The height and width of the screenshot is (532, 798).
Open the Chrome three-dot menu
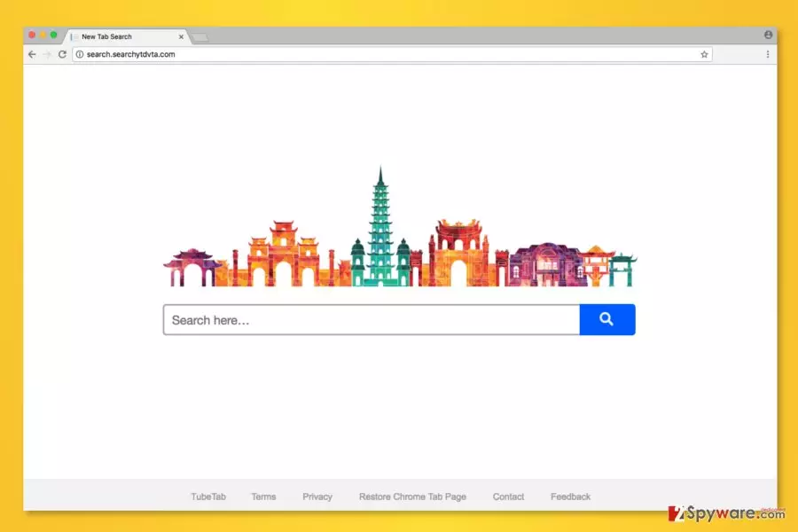(x=768, y=54)
